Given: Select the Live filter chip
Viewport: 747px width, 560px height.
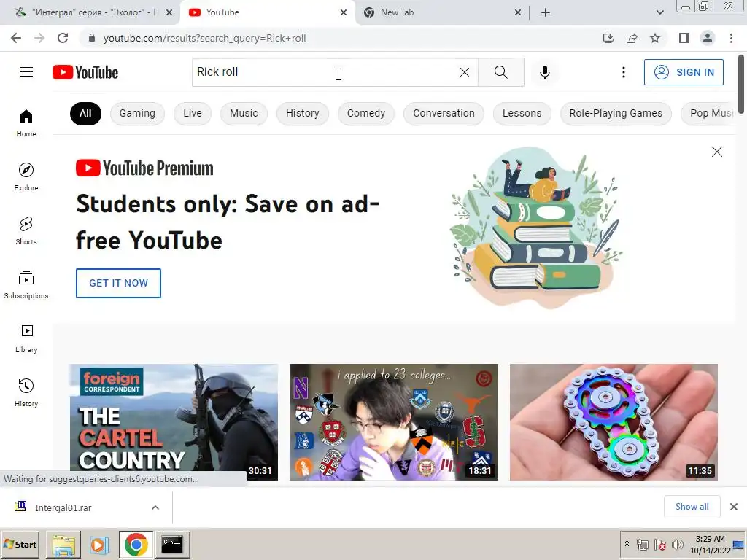Looking at the screenshot, I should click(x=193, y=113).
